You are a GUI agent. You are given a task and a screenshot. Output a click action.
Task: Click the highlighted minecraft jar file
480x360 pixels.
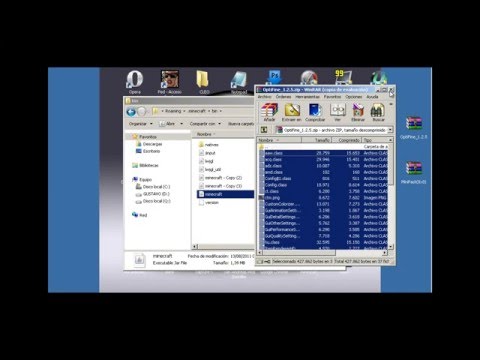[x=225, y=194]
